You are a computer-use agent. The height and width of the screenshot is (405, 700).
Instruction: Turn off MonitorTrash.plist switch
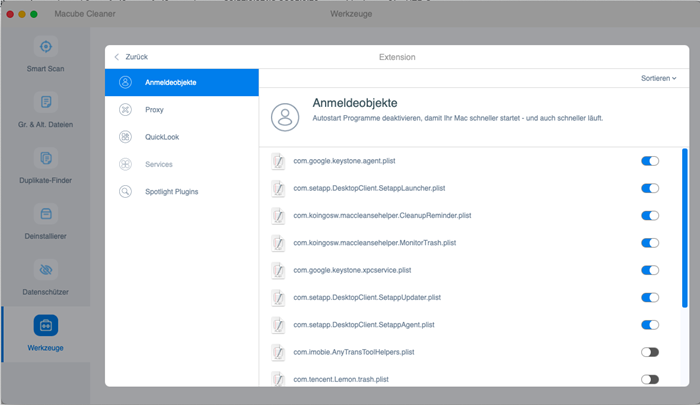tap(650, 243)
